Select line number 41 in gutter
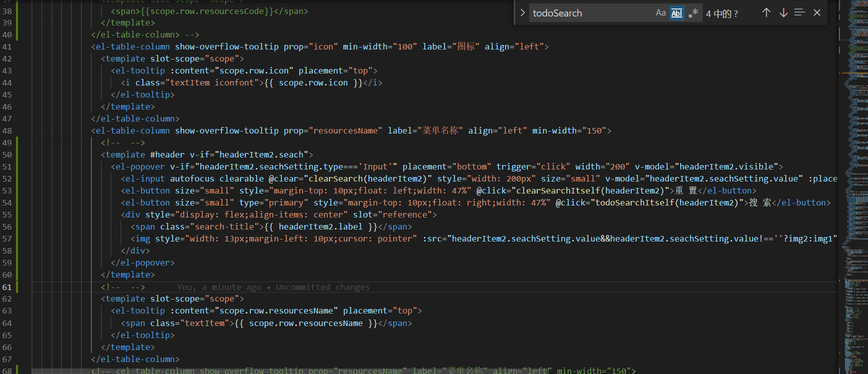 (x=7, y=46)
